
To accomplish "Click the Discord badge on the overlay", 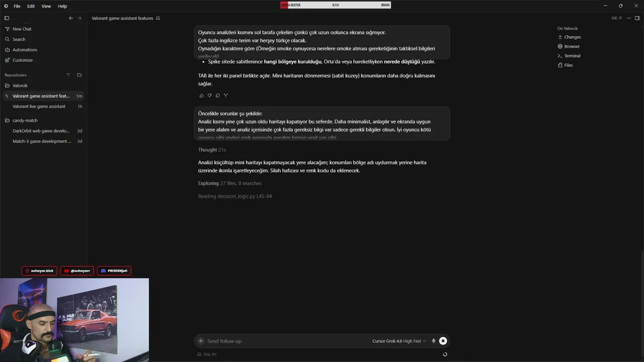I will 114,270.
